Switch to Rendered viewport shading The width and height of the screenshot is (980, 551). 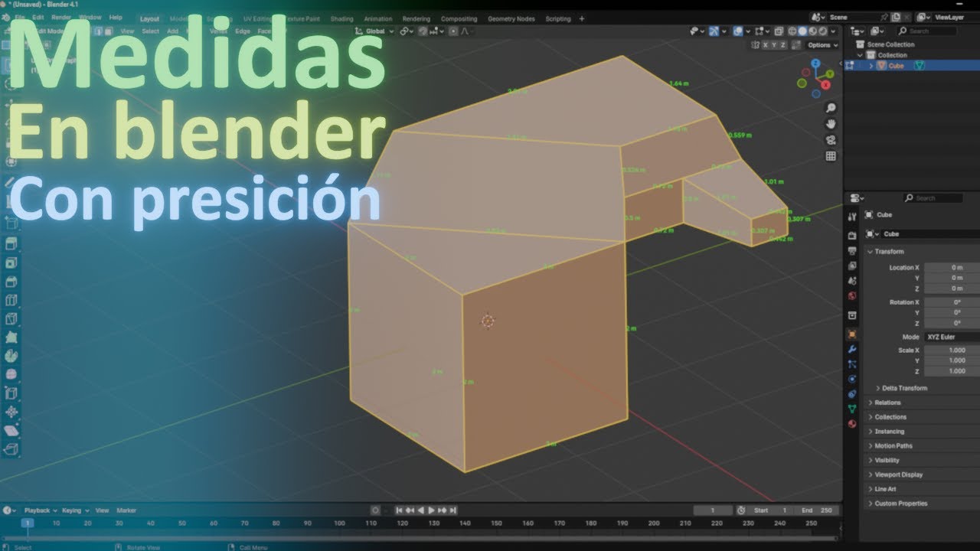coord(822,31)
